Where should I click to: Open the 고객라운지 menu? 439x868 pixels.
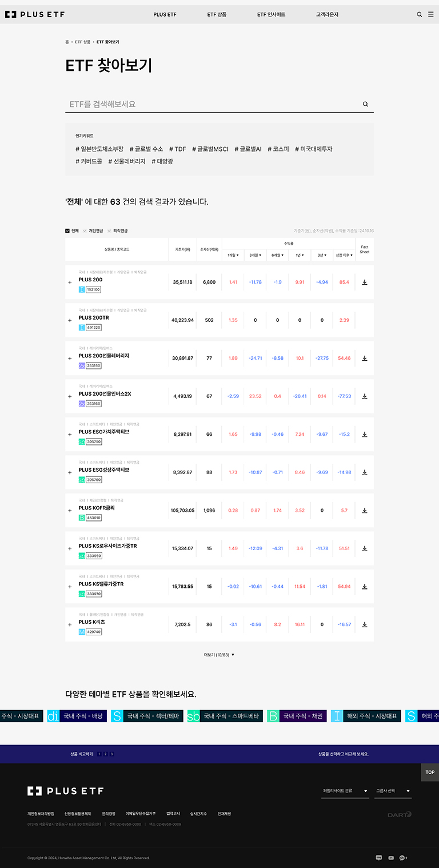click(x=329, y=14)
